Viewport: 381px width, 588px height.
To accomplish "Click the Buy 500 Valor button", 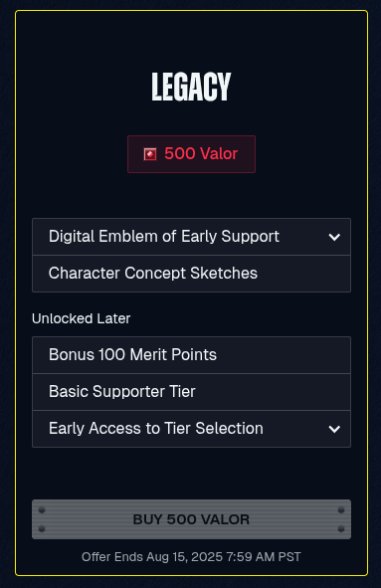I will click(x=191, y=519).
